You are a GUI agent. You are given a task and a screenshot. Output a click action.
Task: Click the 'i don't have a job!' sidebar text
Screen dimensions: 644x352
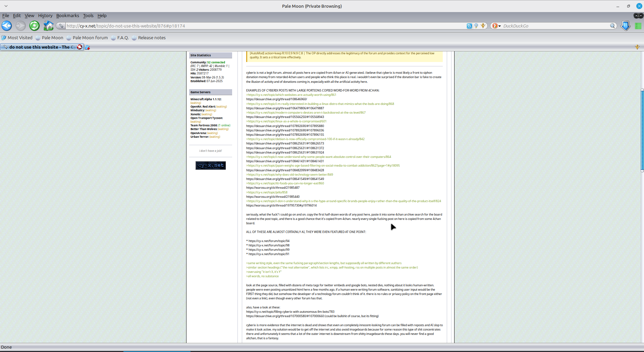click(211, 151)
